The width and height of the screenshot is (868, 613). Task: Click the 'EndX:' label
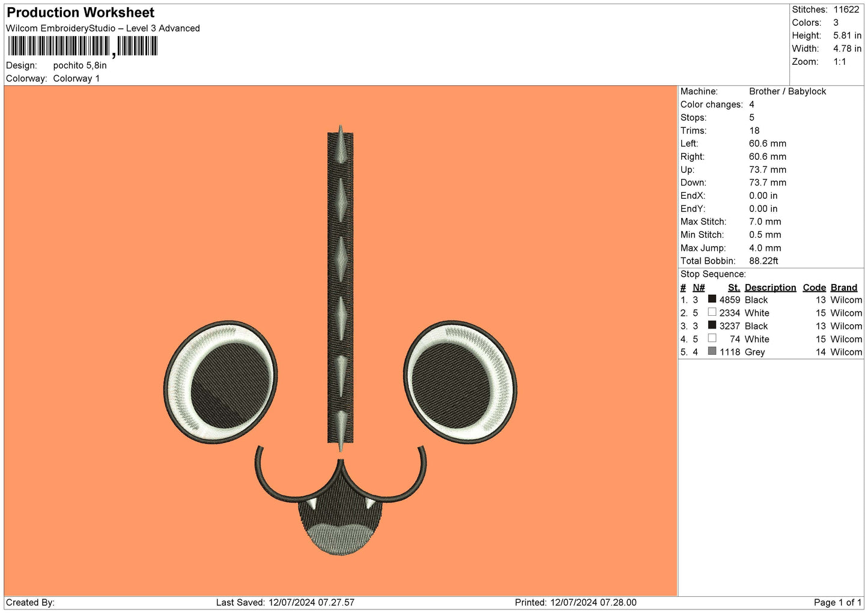point(693,196)
